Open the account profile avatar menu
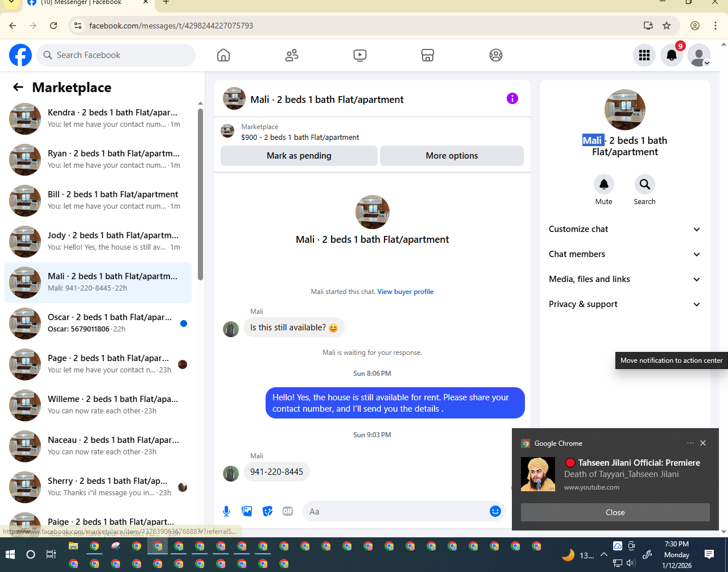 point(699,55)
